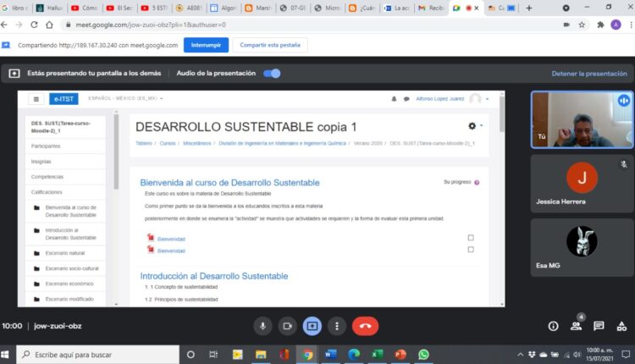Viewport: 635px width, 364px height.
Task: Check the first Bienvenida completion checkbox
Action: pos(471,238)
